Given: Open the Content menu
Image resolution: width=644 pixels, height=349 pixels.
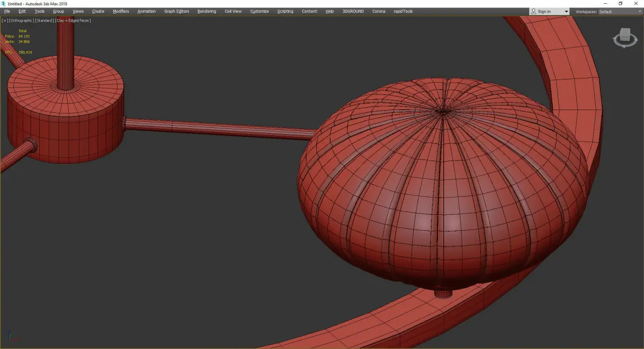Looking at the screenshot, I should 309,11.
